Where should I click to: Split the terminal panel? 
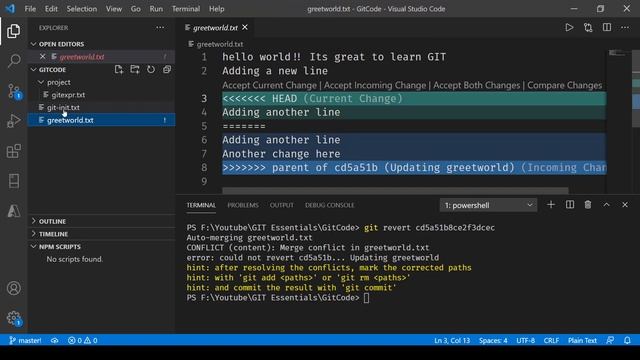point(570,204)
